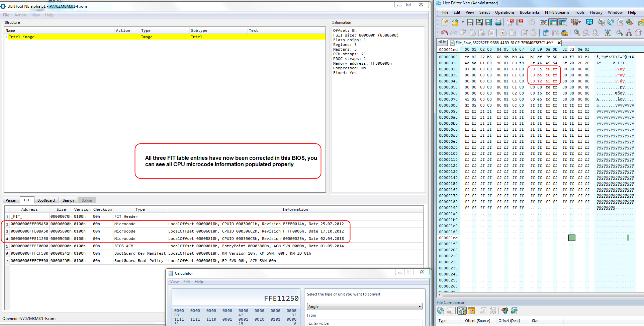Screen dimensions: 644x326
Task: Switch to the Parser tab in UEFITool
Action: pos(11,200)
